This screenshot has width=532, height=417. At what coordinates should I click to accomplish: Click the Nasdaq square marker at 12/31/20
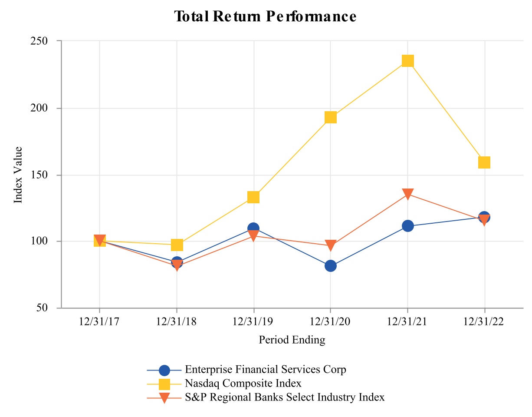click(x=331, y=117)
